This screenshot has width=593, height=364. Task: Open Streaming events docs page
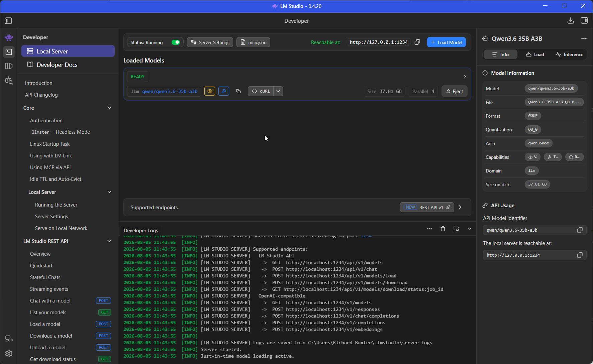(49, 289)
